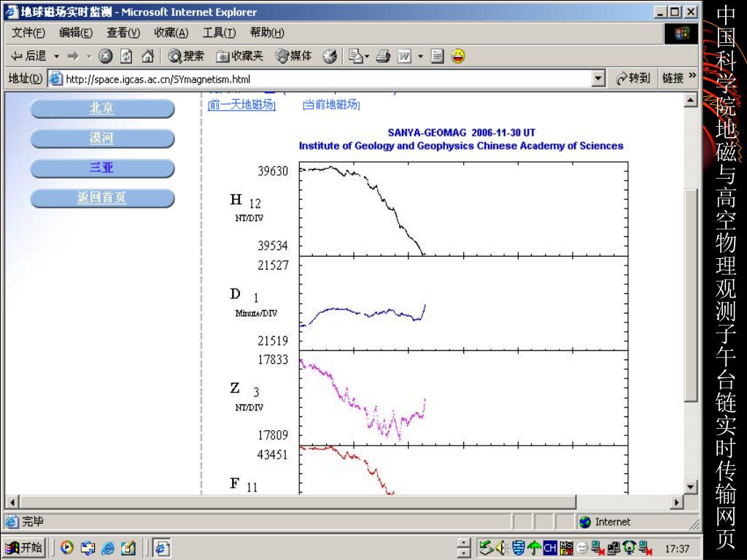
Task: Launch Windows Media Player from quick launch
Action: coord(66,548)
